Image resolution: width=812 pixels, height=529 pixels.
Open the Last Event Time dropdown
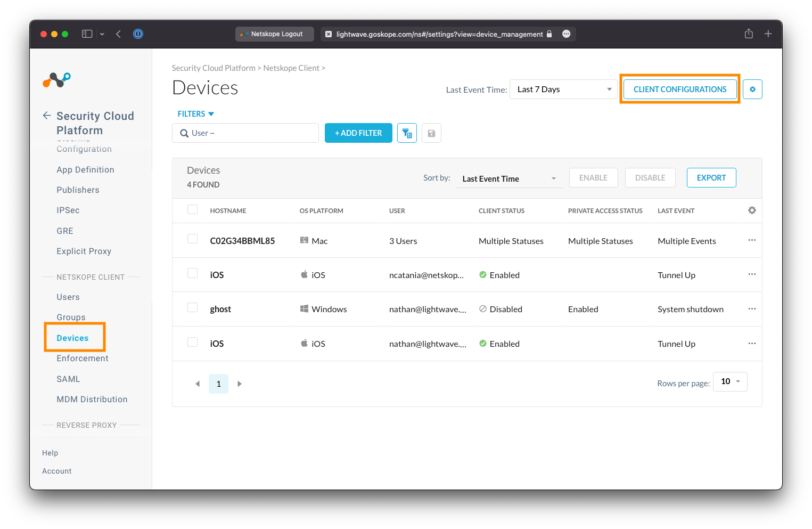(x=563, y=89)
